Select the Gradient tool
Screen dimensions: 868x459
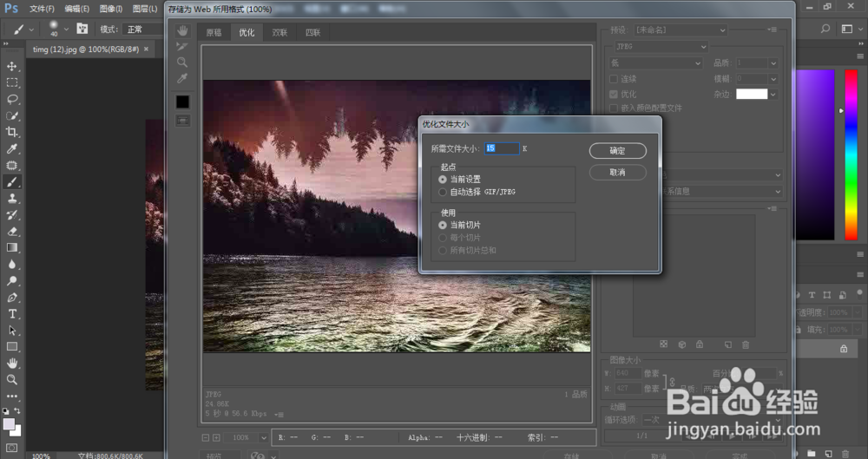pos(11,247)
